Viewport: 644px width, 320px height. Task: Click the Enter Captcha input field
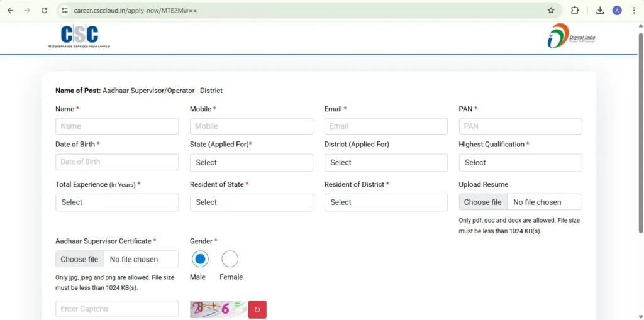pos(117,309)
